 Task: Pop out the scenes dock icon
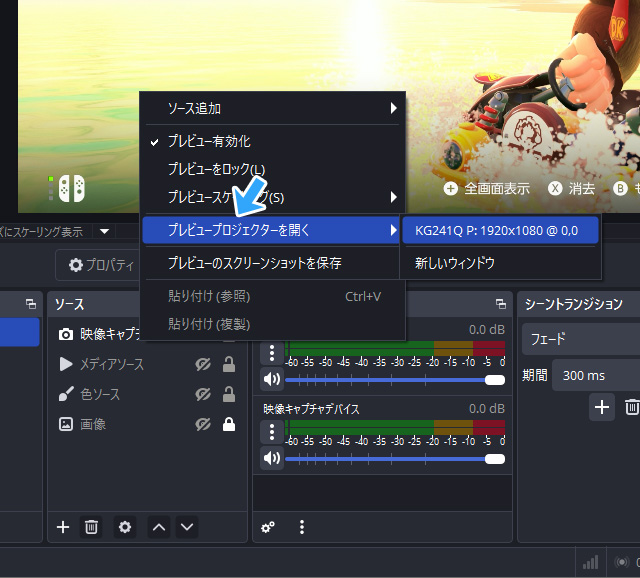pos(31,304)
